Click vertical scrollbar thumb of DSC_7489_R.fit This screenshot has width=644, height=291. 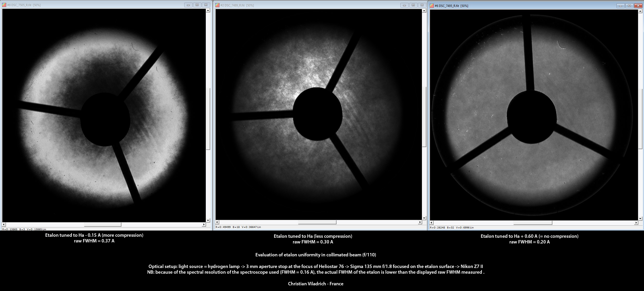click(x=424, y=117)
